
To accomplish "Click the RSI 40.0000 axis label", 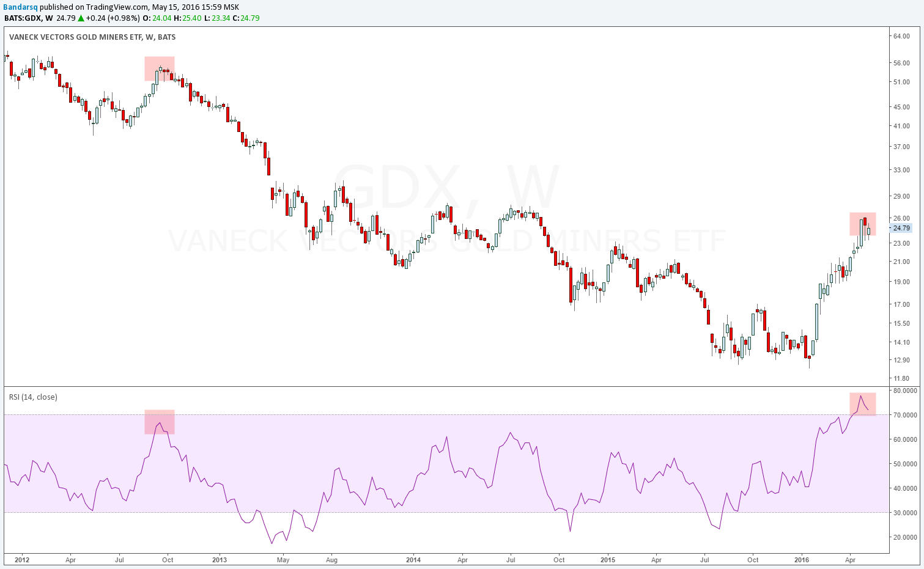I will tap(904, 488).
